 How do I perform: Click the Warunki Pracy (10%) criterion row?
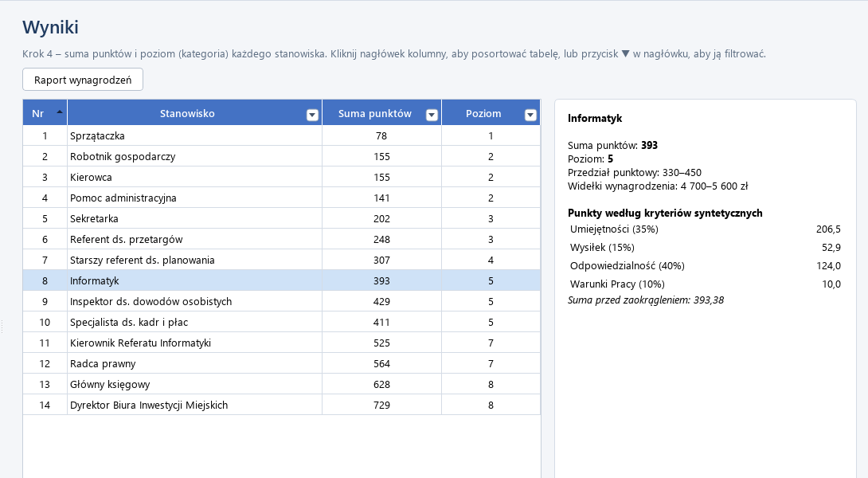706,284
